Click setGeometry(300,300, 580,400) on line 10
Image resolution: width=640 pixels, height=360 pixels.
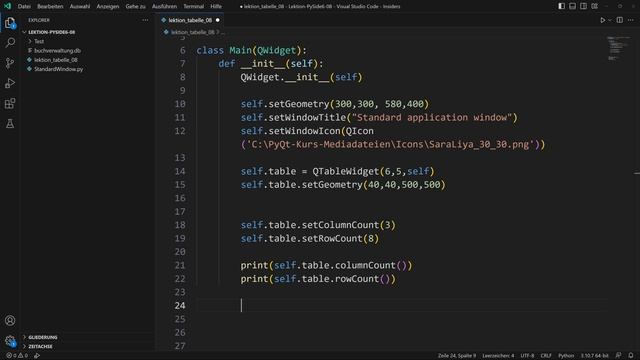pos(348,104)
